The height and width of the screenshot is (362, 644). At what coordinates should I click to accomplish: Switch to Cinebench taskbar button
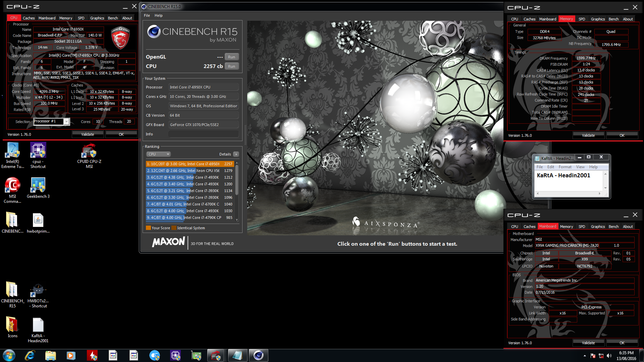coord(258,355)
